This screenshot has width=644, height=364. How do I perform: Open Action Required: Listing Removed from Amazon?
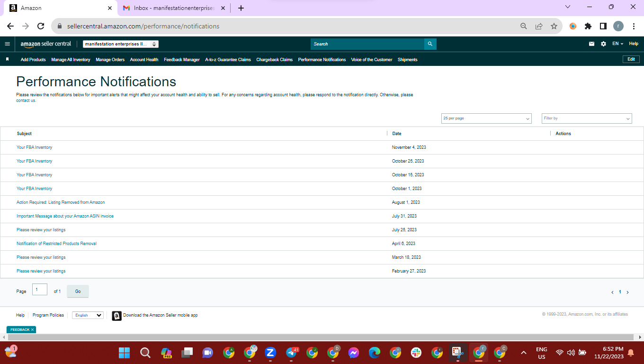(61, 202)
